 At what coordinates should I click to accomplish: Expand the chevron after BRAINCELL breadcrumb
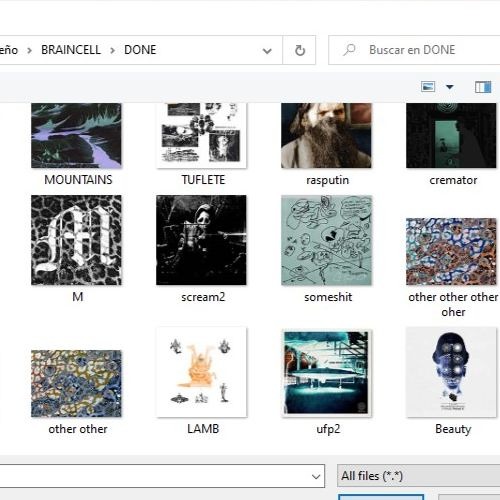click(x=113, y=51)
